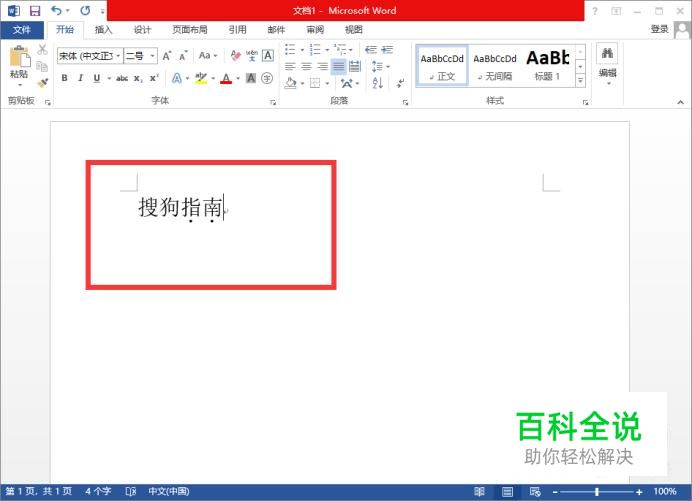Viewport: 692px width, 501px height.
Task: Apply the 标题 1 Heading style
Action: coord(548,66)
